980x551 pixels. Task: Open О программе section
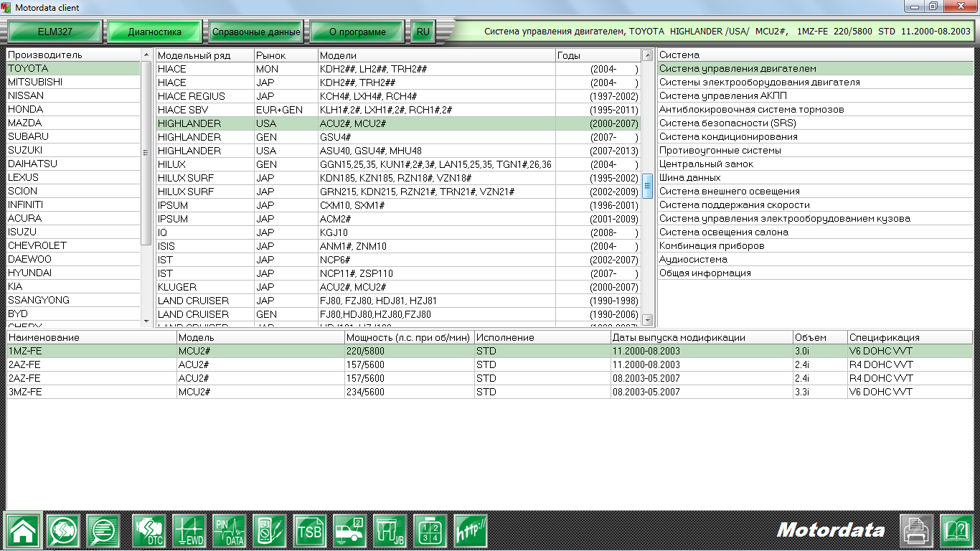(356, 32)
